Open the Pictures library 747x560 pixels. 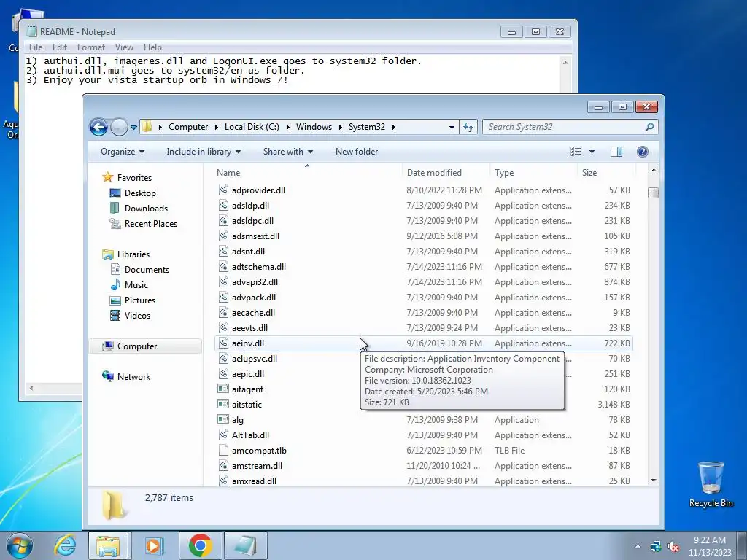139,300
